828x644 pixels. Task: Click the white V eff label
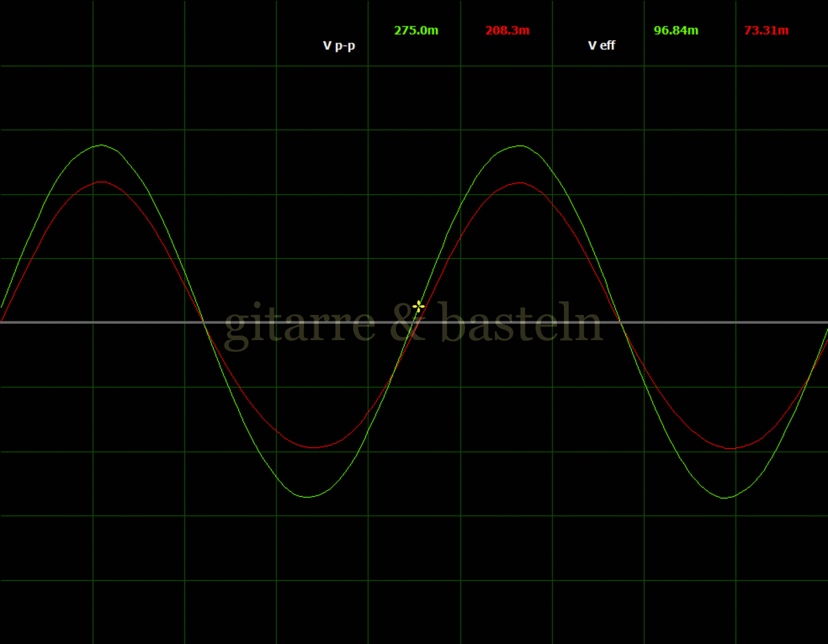pyautogui.click(x=601, y=45)
